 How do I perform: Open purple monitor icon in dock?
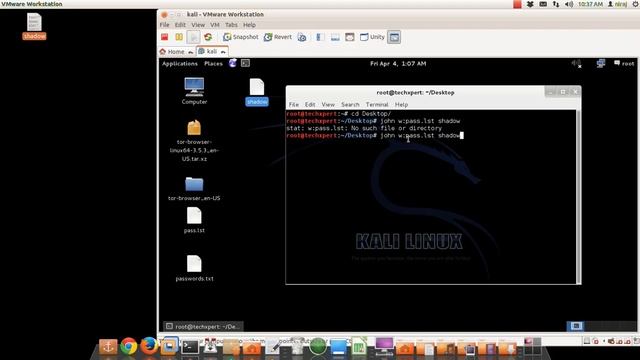(384, 345)
